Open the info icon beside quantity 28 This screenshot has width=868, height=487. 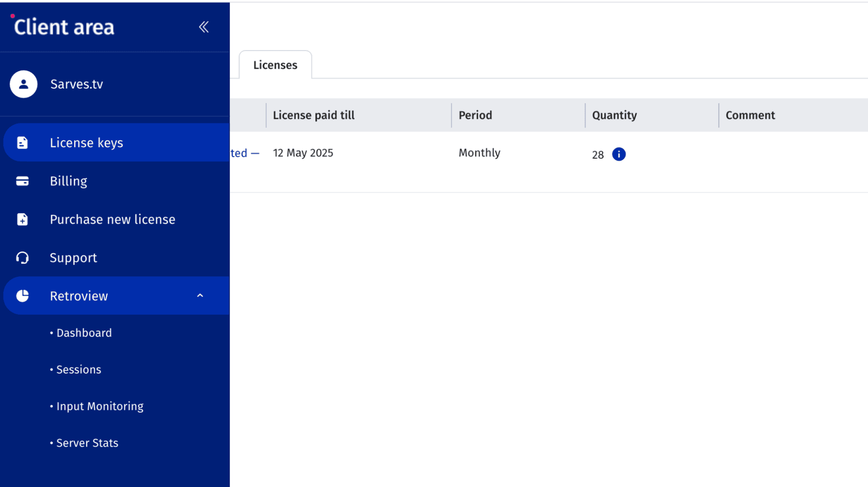(618, 154)
